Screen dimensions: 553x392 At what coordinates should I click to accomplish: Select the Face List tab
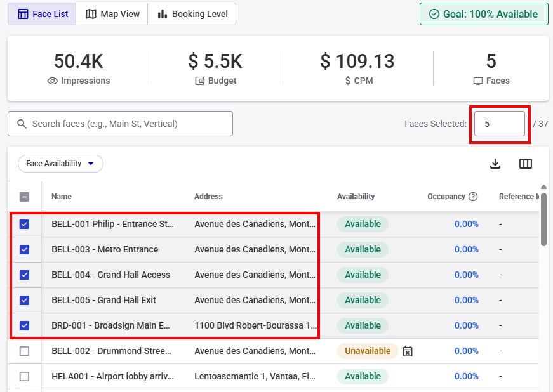coord(43,14)
